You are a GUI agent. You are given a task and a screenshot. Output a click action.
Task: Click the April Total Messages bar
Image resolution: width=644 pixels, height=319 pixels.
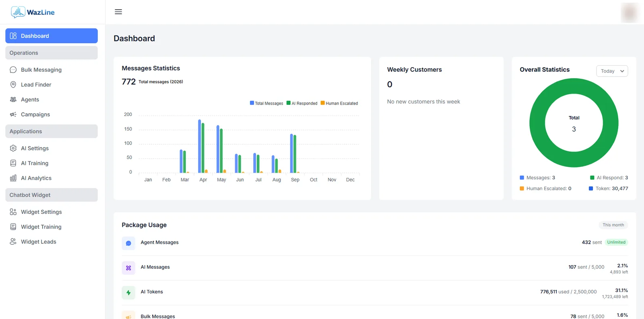pos(200,146)
